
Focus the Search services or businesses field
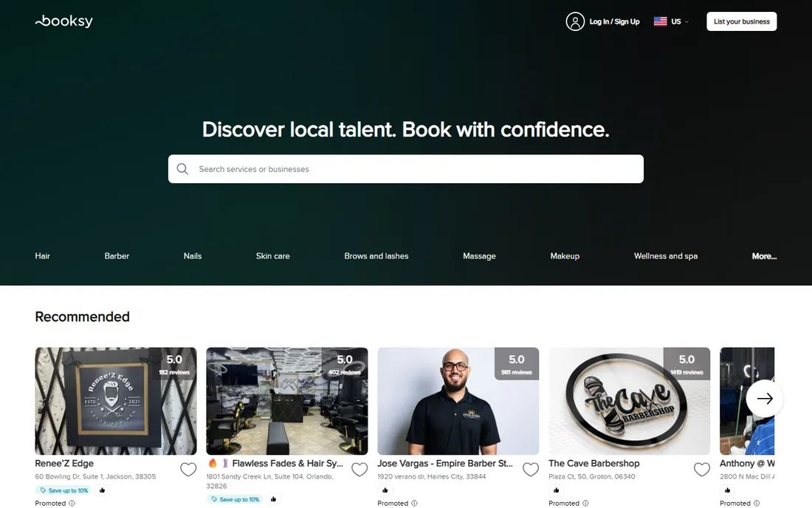(406, 169)
